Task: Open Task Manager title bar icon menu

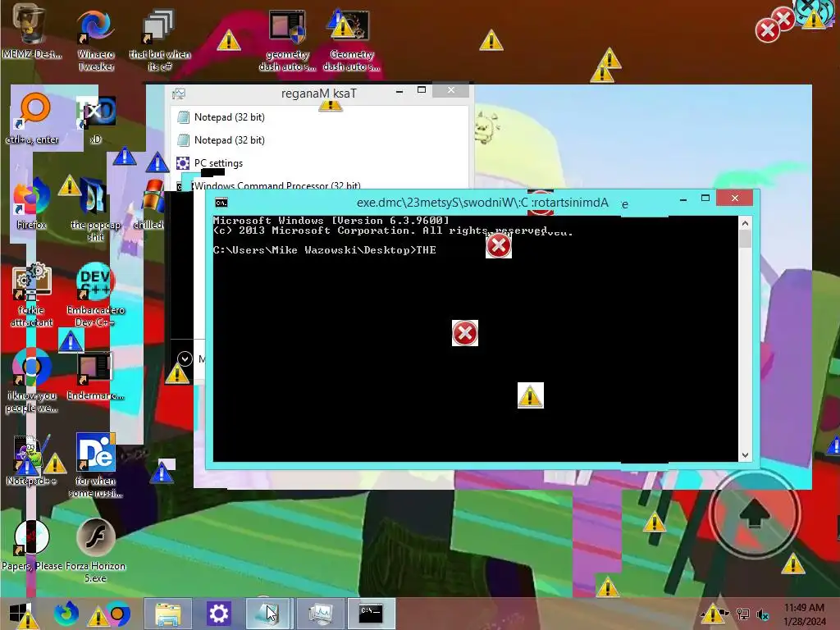Action: (178, 94)
